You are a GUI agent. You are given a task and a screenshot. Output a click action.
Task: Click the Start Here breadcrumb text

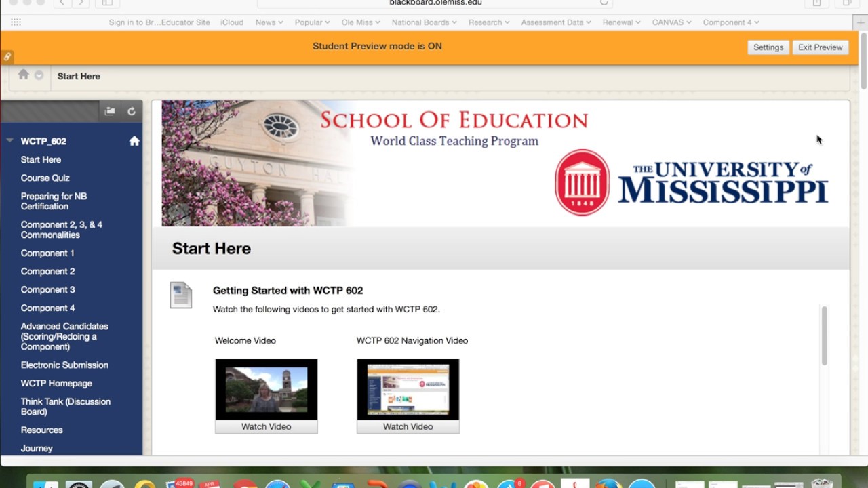tap(79, 76)
